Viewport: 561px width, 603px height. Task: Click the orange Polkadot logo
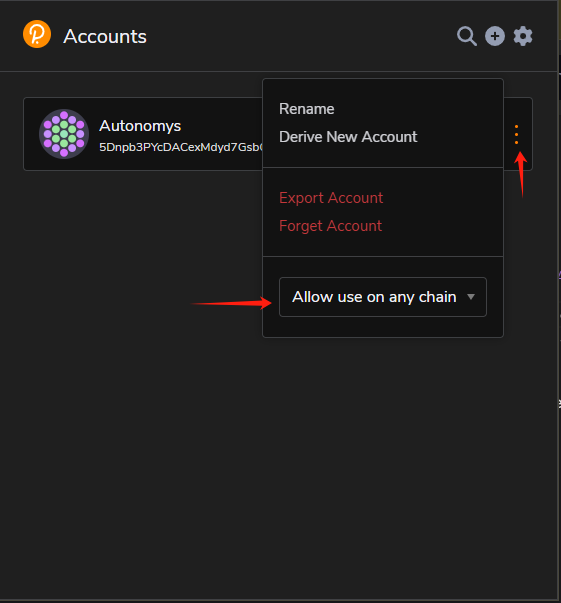point(37,34)
